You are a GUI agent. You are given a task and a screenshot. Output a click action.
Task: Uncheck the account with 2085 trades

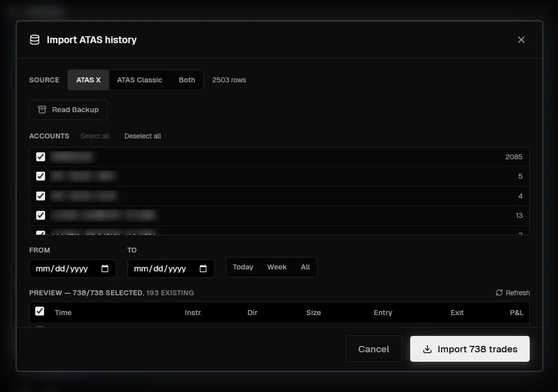41,157
